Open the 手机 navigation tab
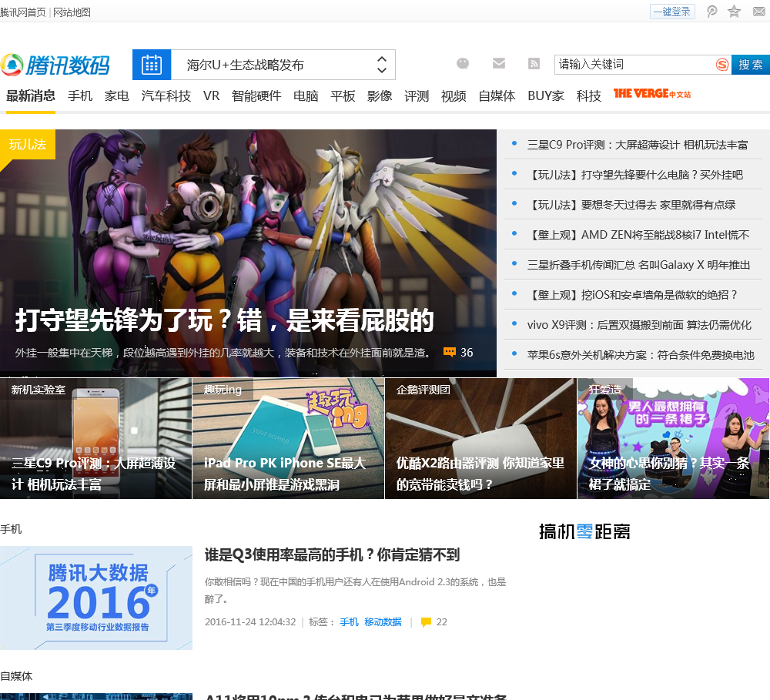Screen dimensions: 770x700 [80, 96]
